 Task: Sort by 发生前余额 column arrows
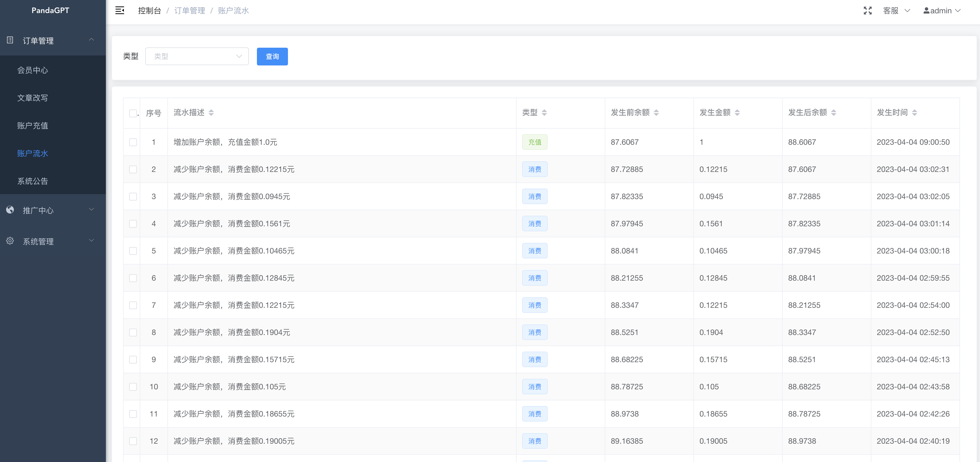point(656,113)
